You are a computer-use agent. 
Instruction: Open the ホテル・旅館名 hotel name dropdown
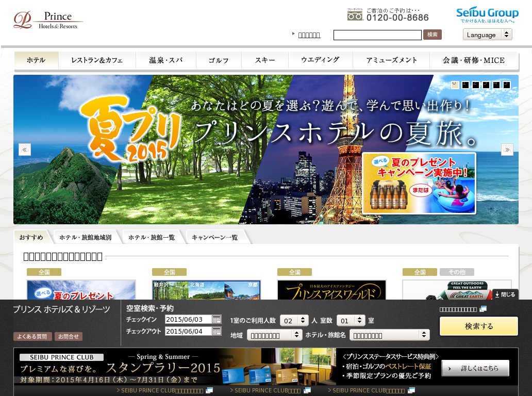click(390, 335)
